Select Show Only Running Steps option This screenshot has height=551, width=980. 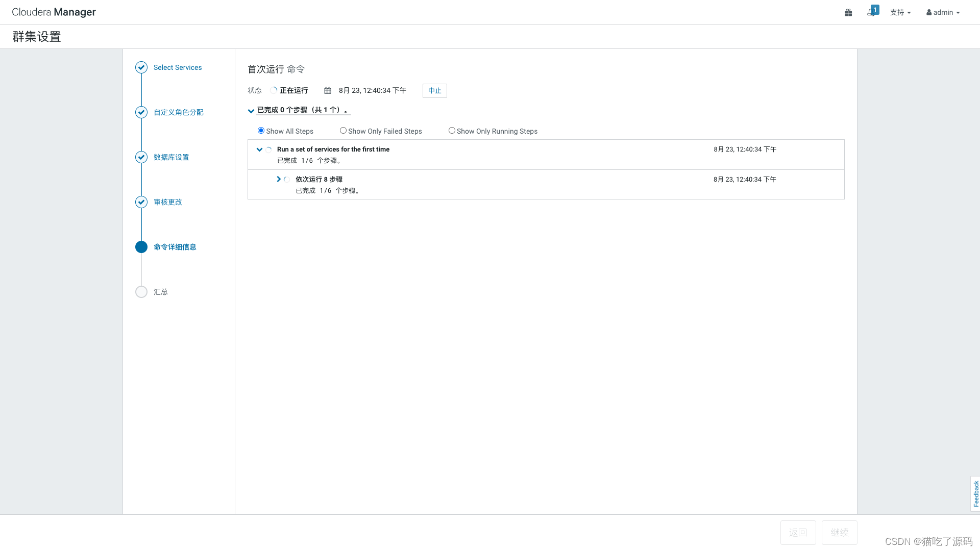452,131
